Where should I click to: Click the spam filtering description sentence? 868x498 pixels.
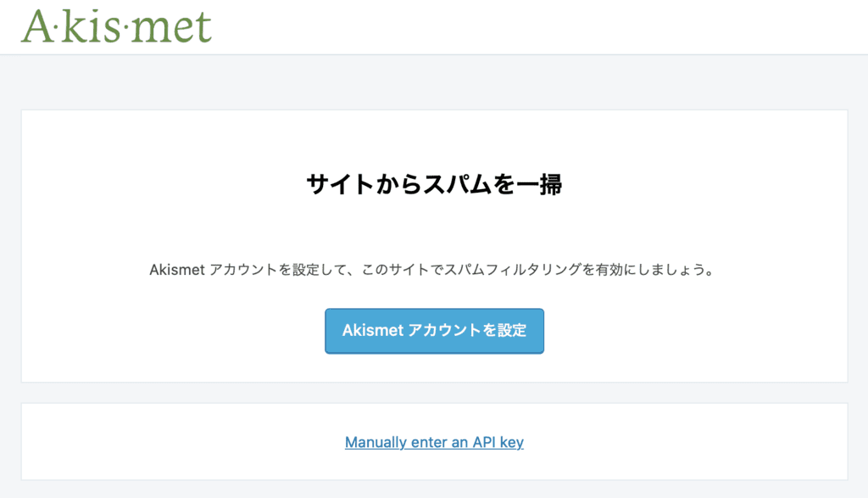click(x=434, y=271)
